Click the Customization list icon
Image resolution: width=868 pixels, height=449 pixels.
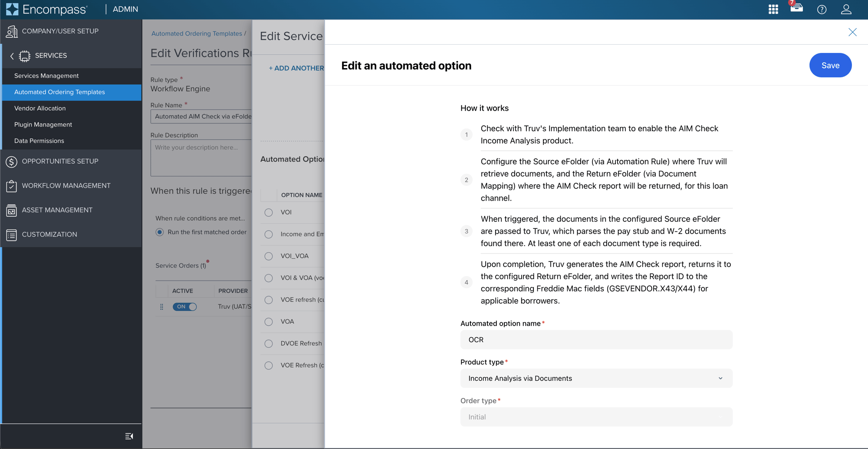[12, 234]
